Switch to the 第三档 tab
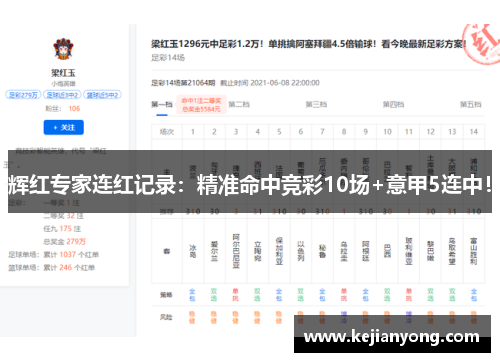This screenshot has height=362, width=500. click(316, 104)
